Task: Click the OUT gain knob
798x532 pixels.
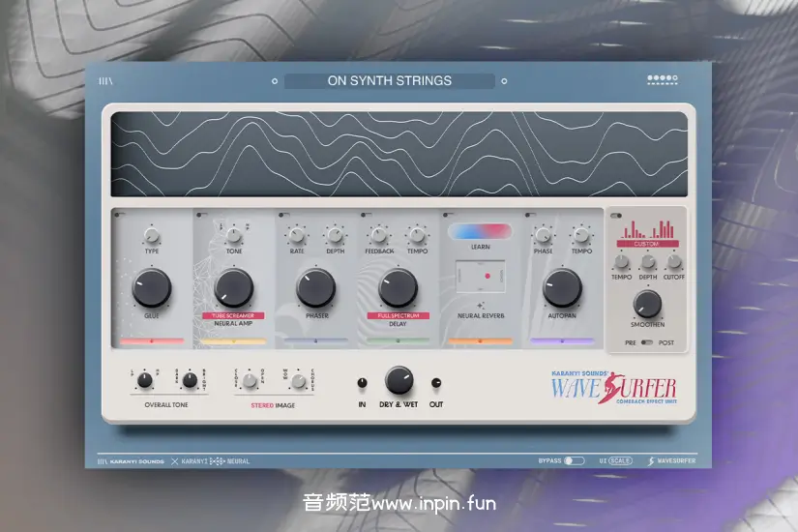Action: click(x=436, y=383)
